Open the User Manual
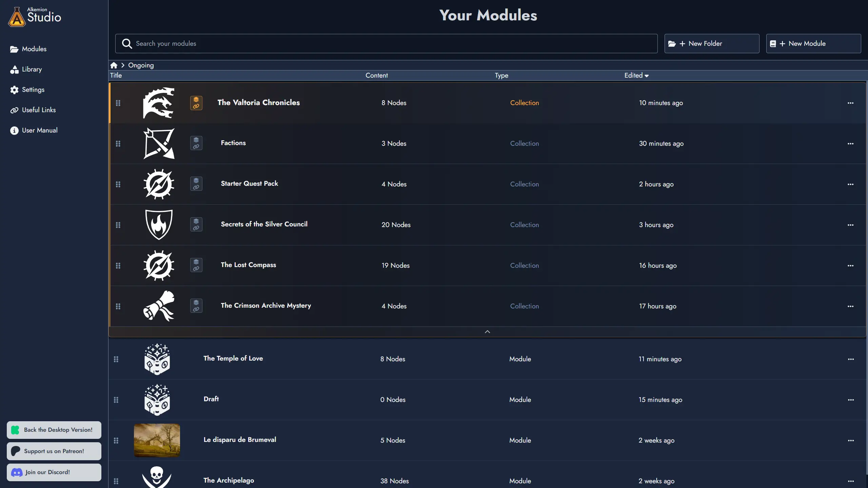The image size is (868, 488). 39,130
